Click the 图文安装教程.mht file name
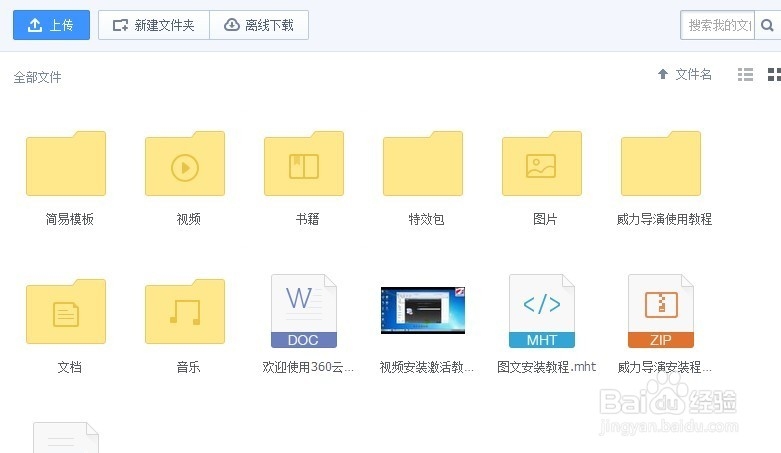Viewport: 781px width, 453px height. 546,367
